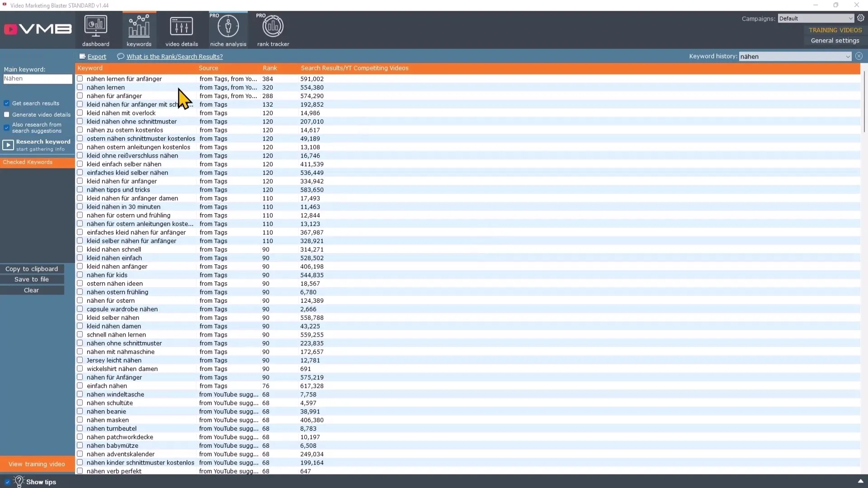Select nahen lernen für anfänger keyword row
Viewport: 868px width, 488px height.
coord(124,79)
